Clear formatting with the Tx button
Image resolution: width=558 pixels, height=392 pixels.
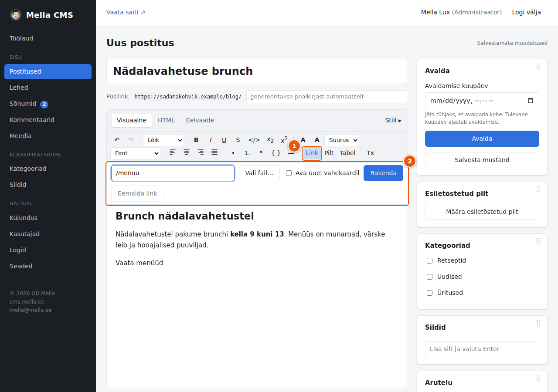tap(370, 153)
